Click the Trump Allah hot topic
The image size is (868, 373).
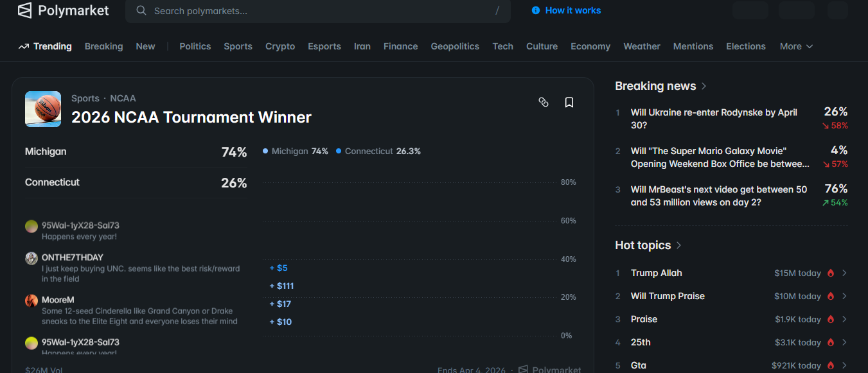657,273
